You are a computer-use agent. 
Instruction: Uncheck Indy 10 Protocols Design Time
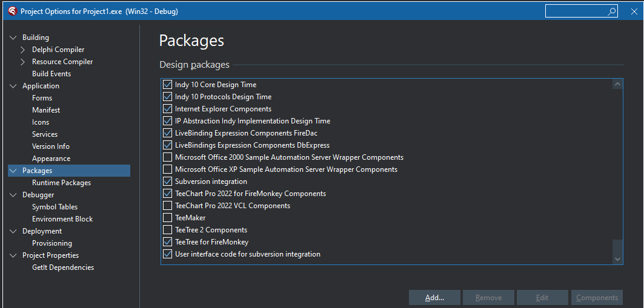coord(168,97)
